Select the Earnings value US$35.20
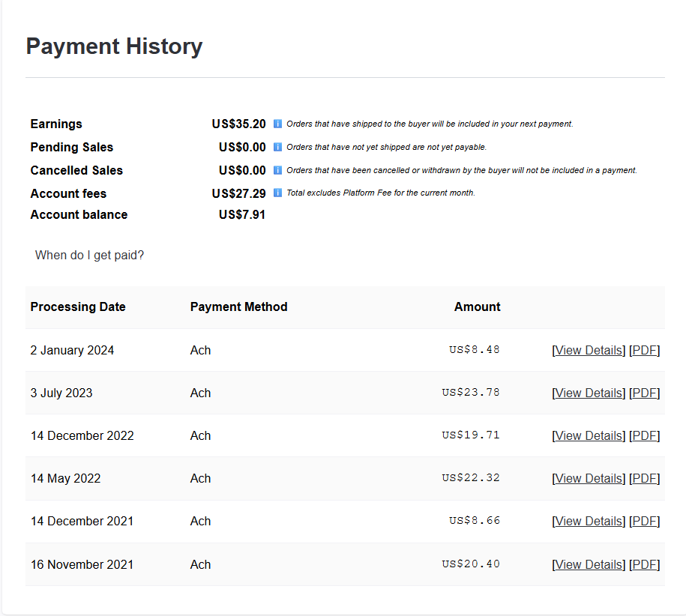This screenshot has width=686, height=616. pyautogui.click(x=239, y=124)
